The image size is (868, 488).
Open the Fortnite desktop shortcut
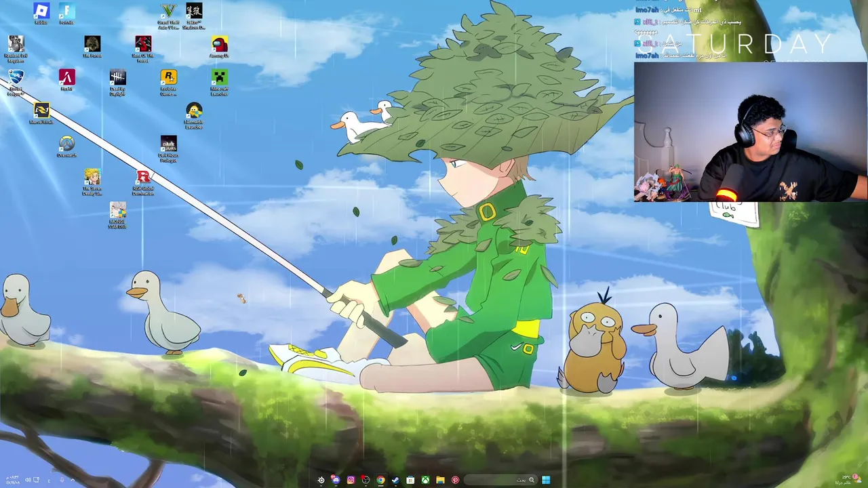point(66,14)
